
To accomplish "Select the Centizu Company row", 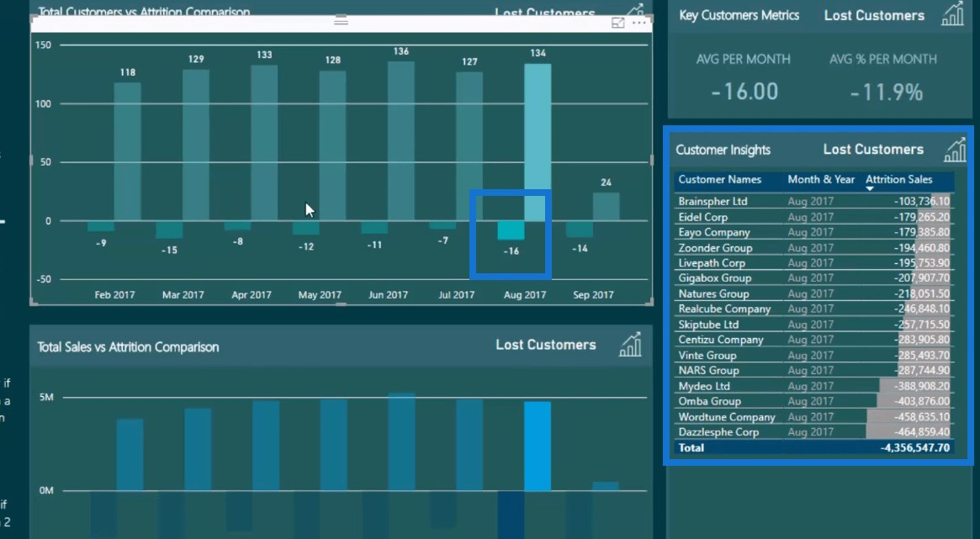I will click(813, 340).
